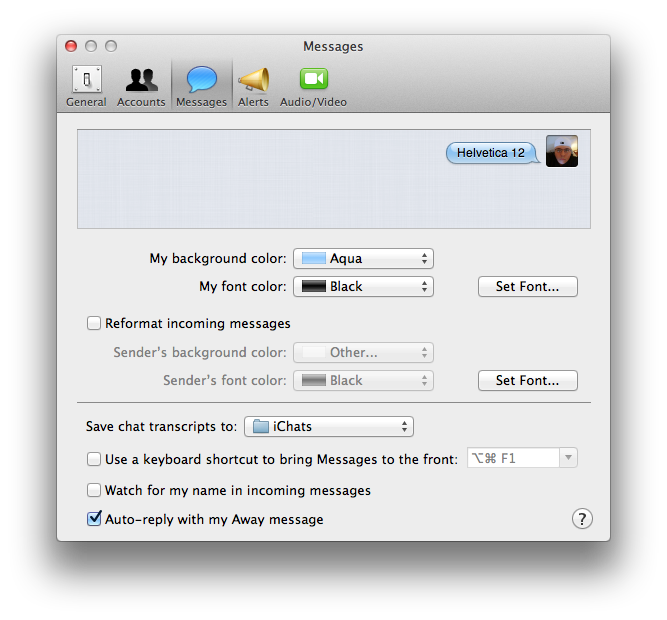Image resolution: width=667 pixels, height=620 pixels.
Task: Open My background color Aqua dropdown
Action: (363, 259)
